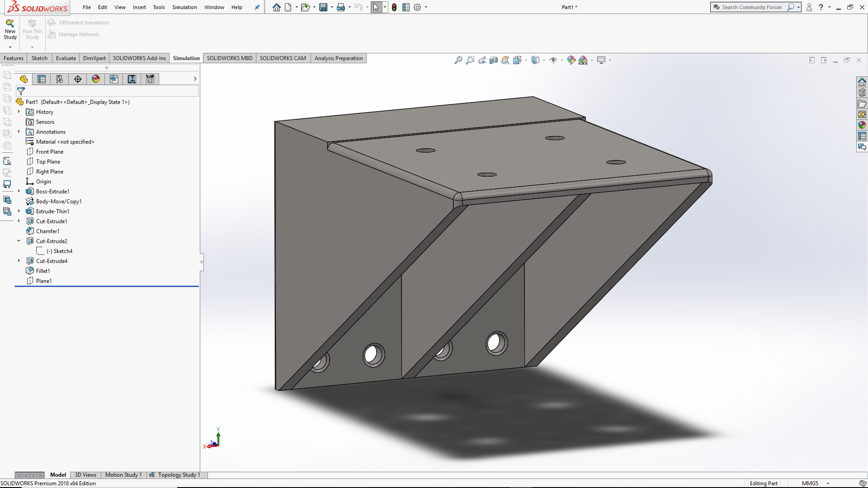Open the Tools menu
Screen dimensions: 868x488
click(159, 7)
